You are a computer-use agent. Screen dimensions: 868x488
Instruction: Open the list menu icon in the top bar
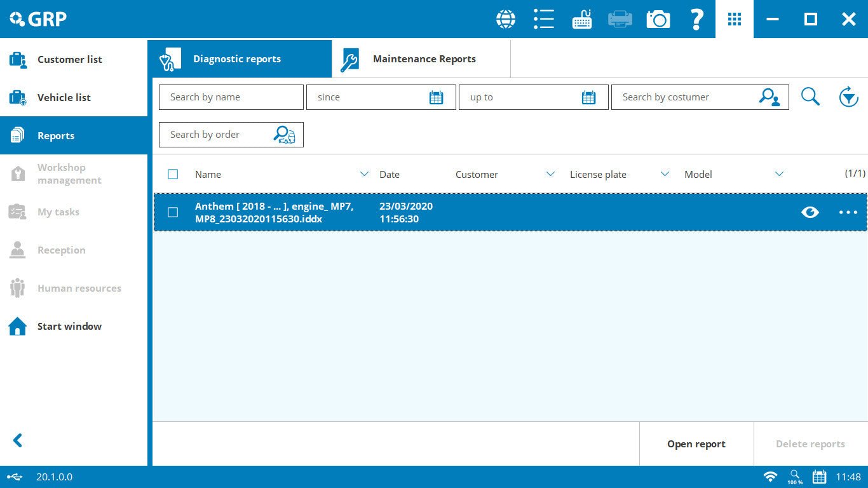[x=544, y=19]
